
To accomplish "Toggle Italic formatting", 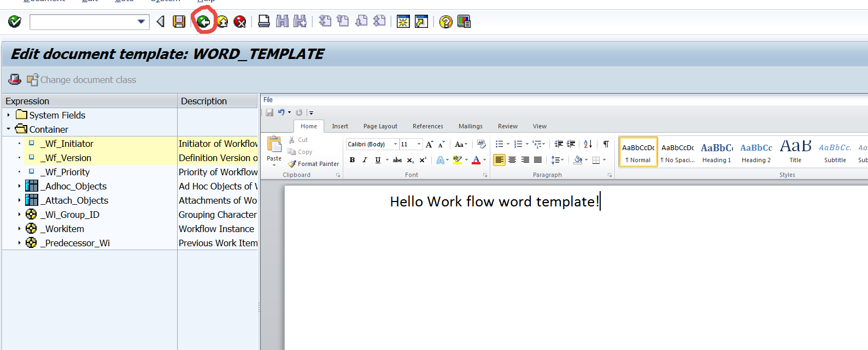I will click(x=365, y=160).
